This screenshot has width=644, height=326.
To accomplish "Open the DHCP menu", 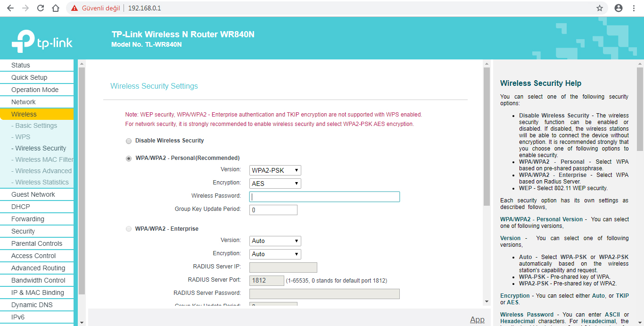I will click(37, 207).
